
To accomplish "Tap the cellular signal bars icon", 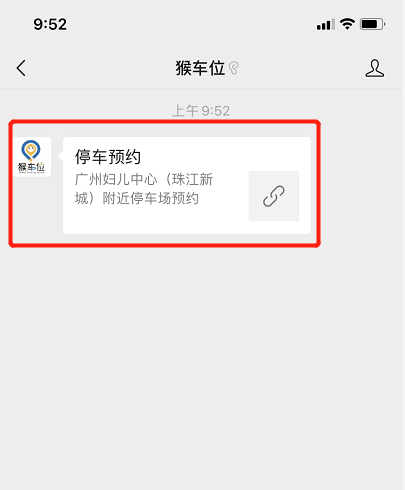I will point(326,25).
